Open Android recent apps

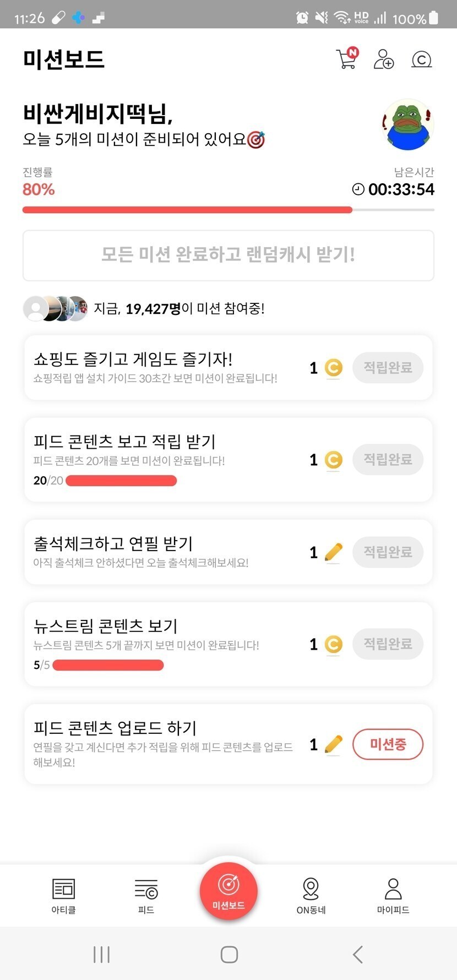102,954
